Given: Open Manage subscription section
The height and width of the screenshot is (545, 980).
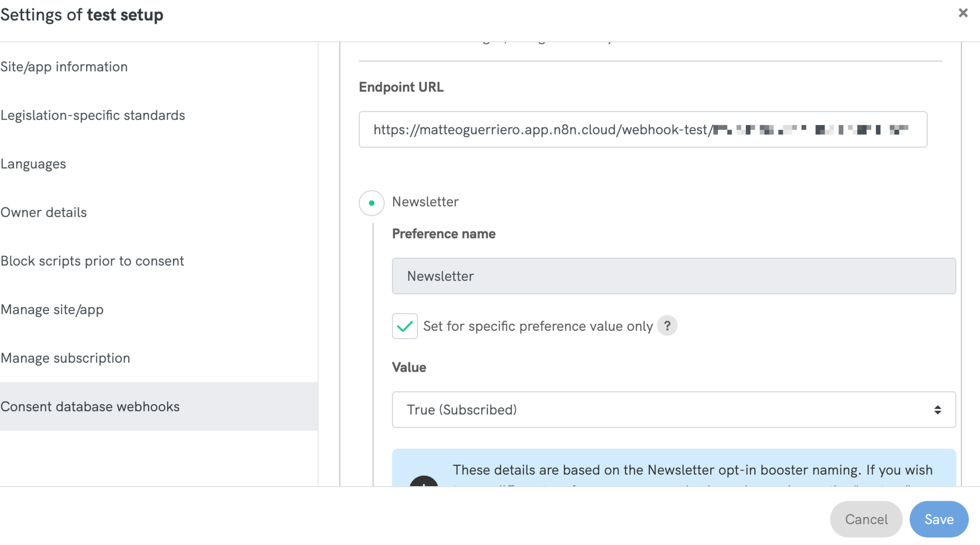Looking at the screenshot, I should [66, 358].
